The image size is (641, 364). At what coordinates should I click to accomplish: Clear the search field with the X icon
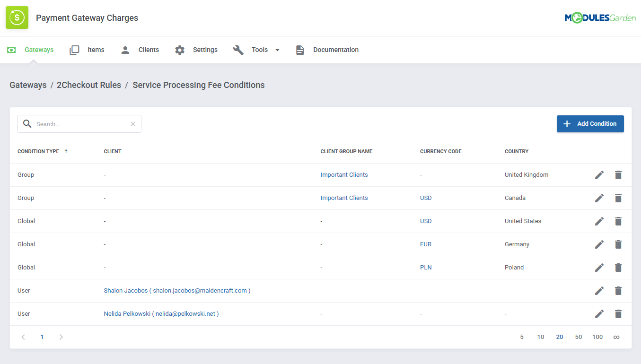[132, 123]
